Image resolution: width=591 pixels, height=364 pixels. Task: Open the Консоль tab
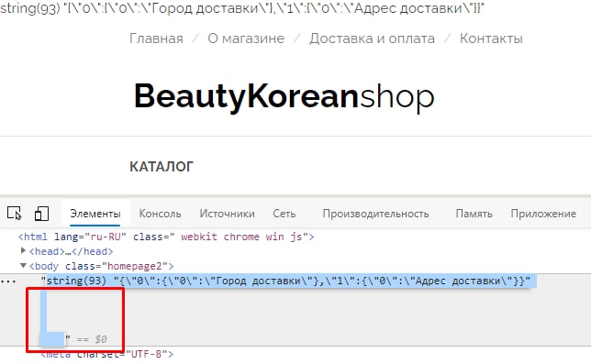pos(160,214)
